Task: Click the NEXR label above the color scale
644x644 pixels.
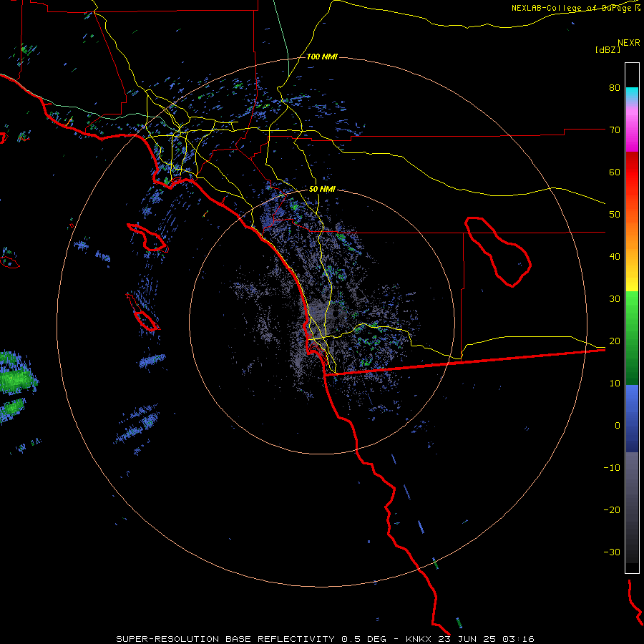Action: point(629,43)
